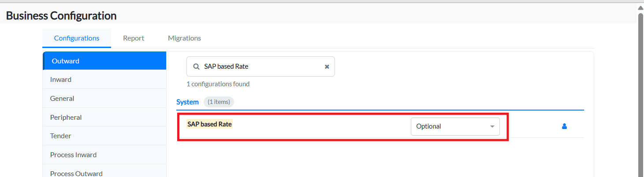
Task: Click the magnifying glass search icon
Action: (196, 66)
